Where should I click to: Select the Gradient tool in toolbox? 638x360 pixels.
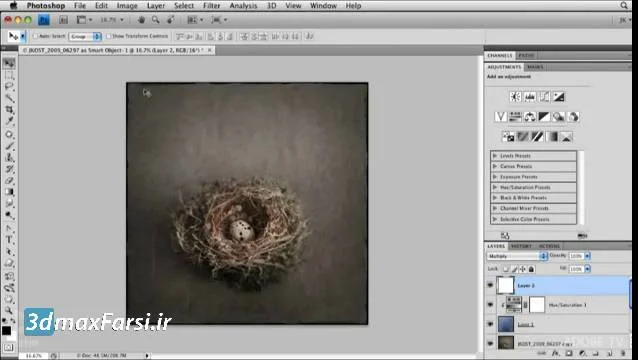pos(9,192)
